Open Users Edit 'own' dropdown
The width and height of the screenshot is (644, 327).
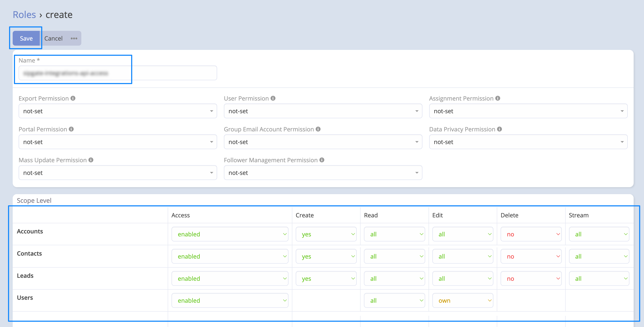click(463, 300)
